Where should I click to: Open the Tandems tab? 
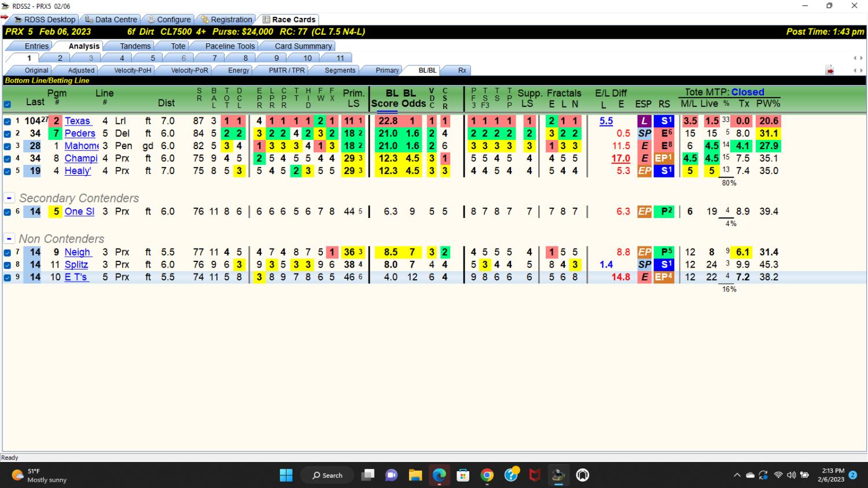point(135,46)
